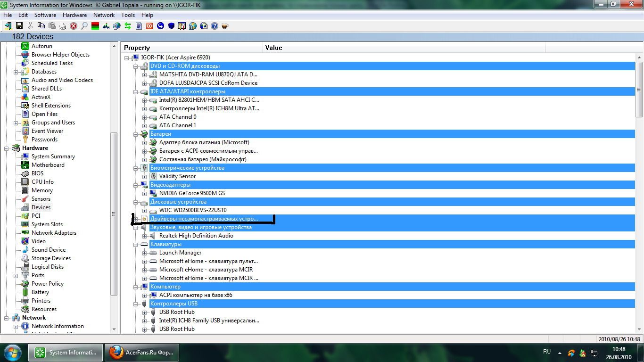Click the exit door toolbar icon
Image resolution: width=644 pixels, height=362 pixels.
(x=8, y=25)
